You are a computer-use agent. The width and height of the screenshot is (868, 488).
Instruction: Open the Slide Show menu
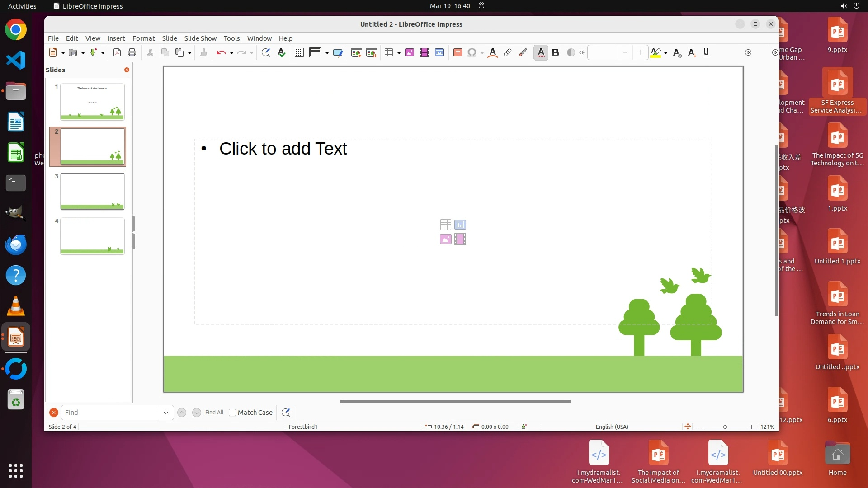(200, 38)
